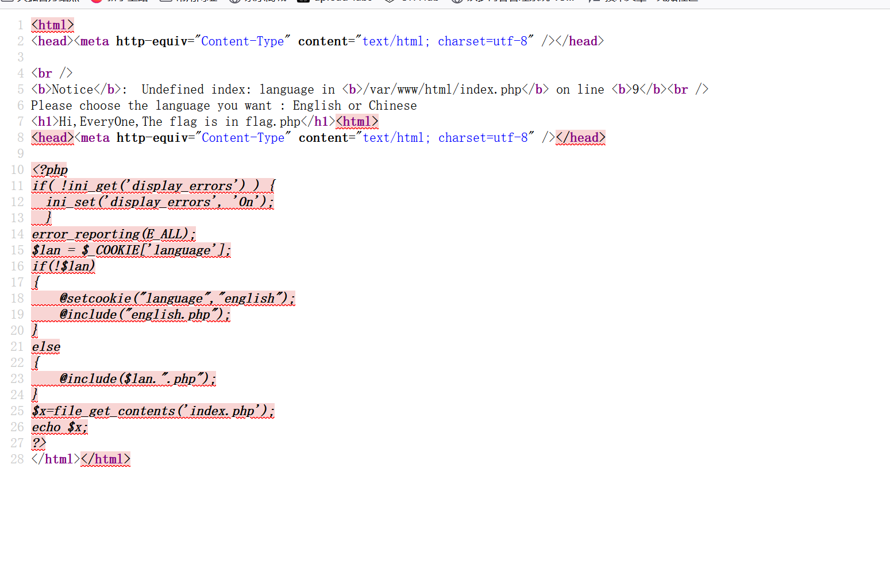Click line number 15 in the gutter
Viewport: 890px width, 588px height.
(17, 250)
